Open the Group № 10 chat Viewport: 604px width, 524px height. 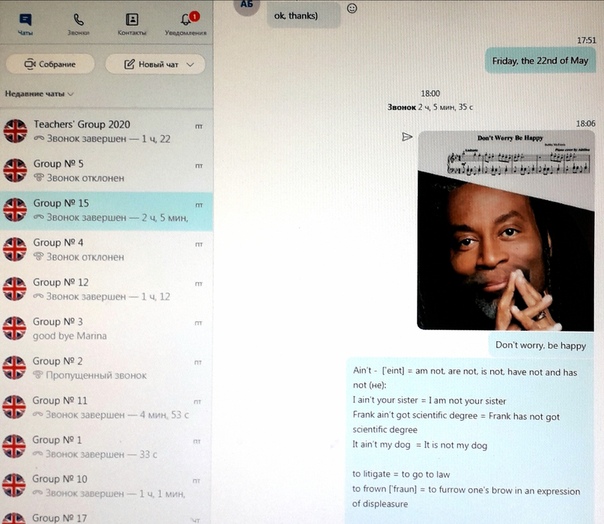106,486
